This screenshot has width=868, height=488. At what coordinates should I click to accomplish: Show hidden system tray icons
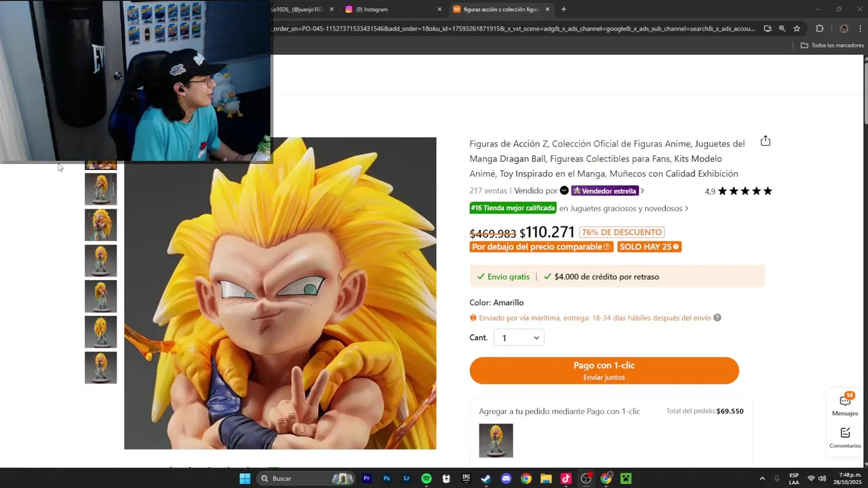[x=762, y=479]
